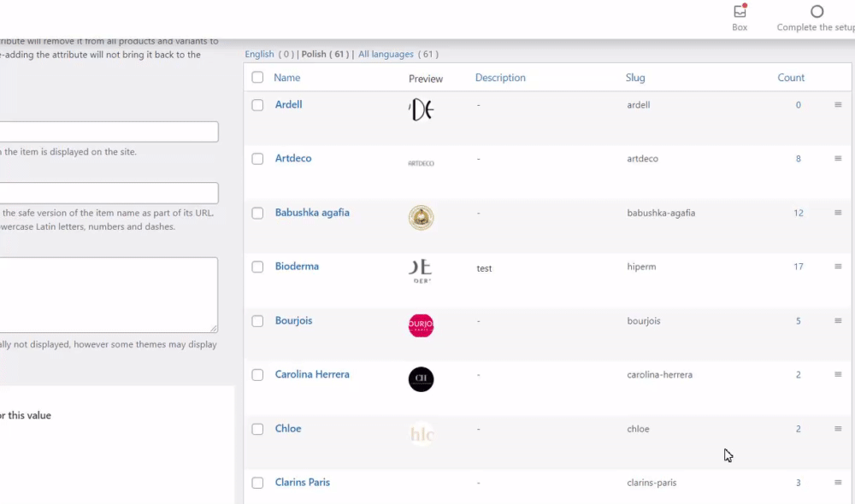Screen dimensions: 855x504
Task: Show the All languages filter
Action: (386, 54)
